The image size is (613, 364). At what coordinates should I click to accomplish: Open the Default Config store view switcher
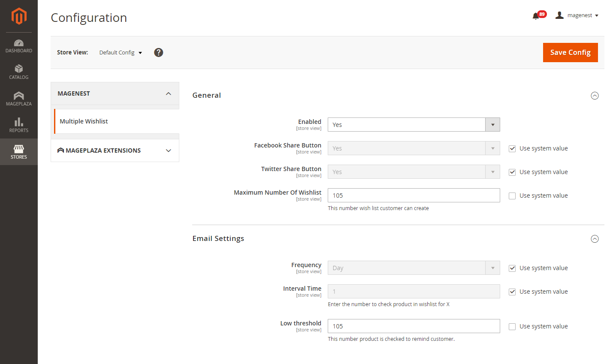click(x=121, y=52)
